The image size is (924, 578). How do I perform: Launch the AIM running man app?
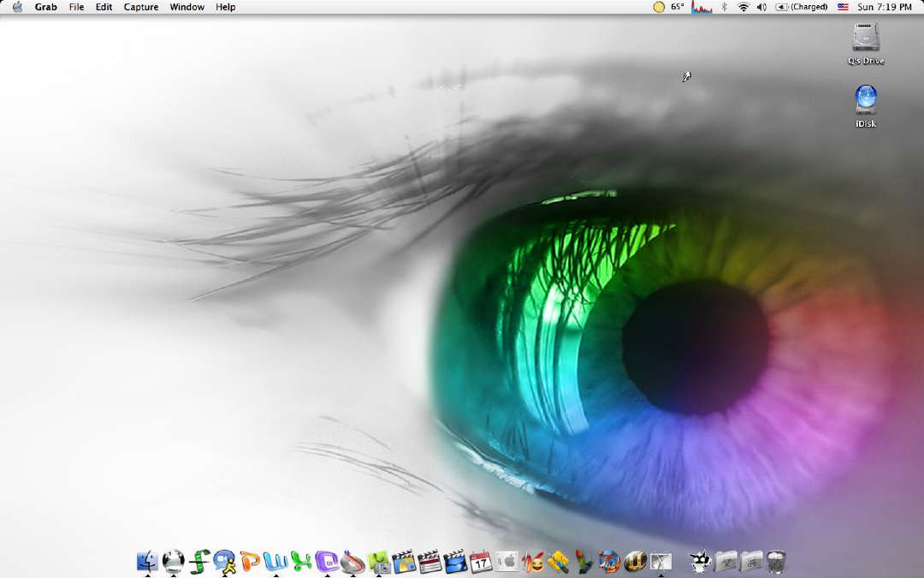click(225, 562)
